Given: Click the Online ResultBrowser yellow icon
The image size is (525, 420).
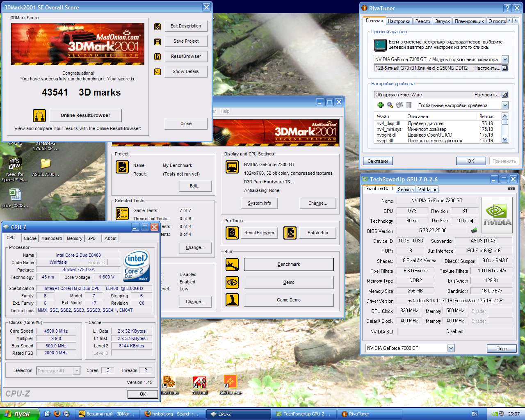Looking at the screenshot, I should tap(39, 116).
